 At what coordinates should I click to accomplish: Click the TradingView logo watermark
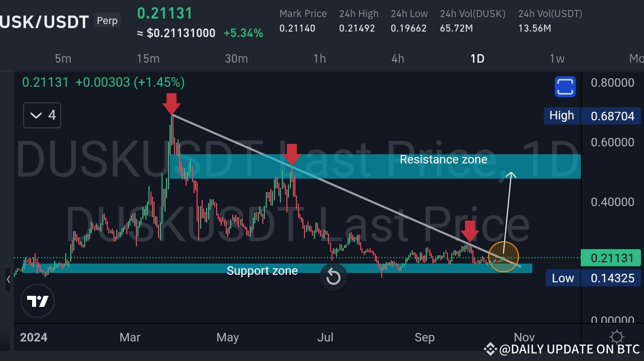point(38,301)
